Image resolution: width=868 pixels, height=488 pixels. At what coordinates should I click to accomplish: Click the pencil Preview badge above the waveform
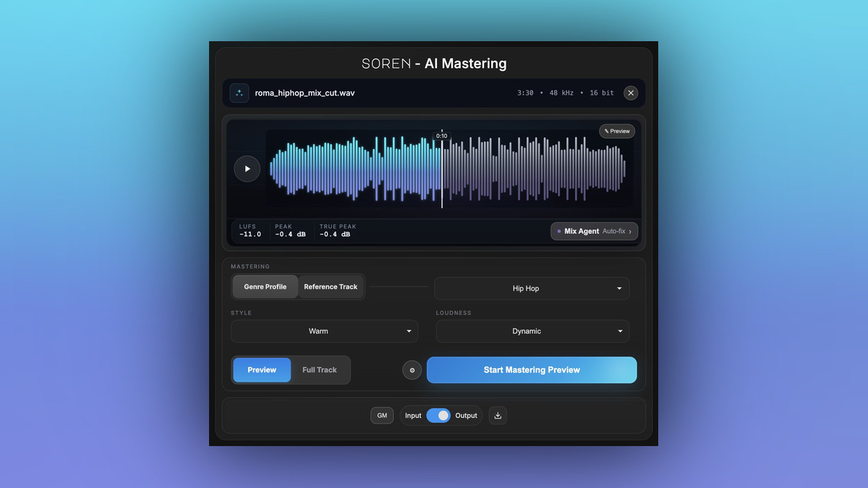(x=617, y=131)
